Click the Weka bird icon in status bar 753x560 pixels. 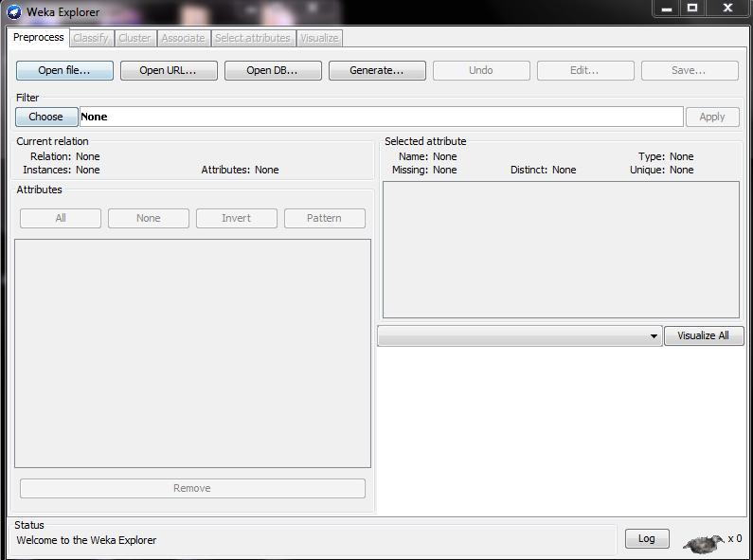tap(705, 543)
